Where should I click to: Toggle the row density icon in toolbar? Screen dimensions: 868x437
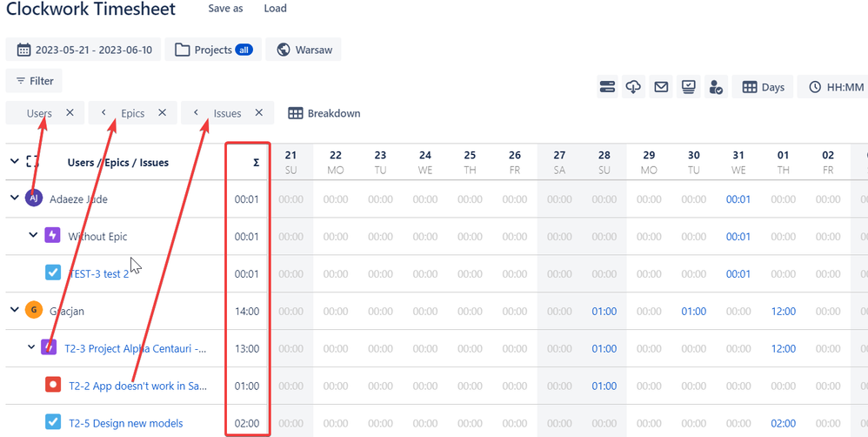[607, 87]
